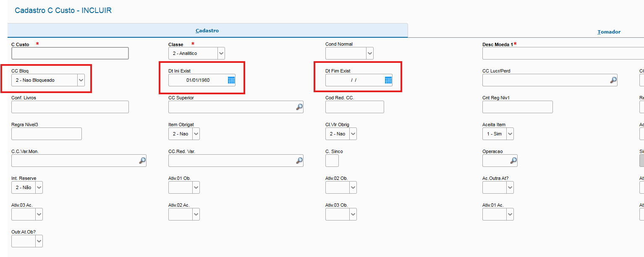Click CC Lucr/Perd search magnifier icon

(613, 80)
